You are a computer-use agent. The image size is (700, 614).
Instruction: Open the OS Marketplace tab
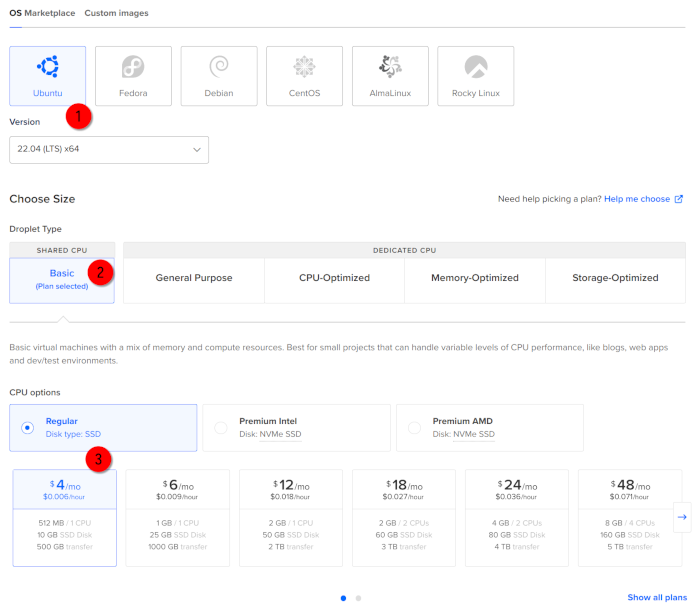click(x=42, y=13)
